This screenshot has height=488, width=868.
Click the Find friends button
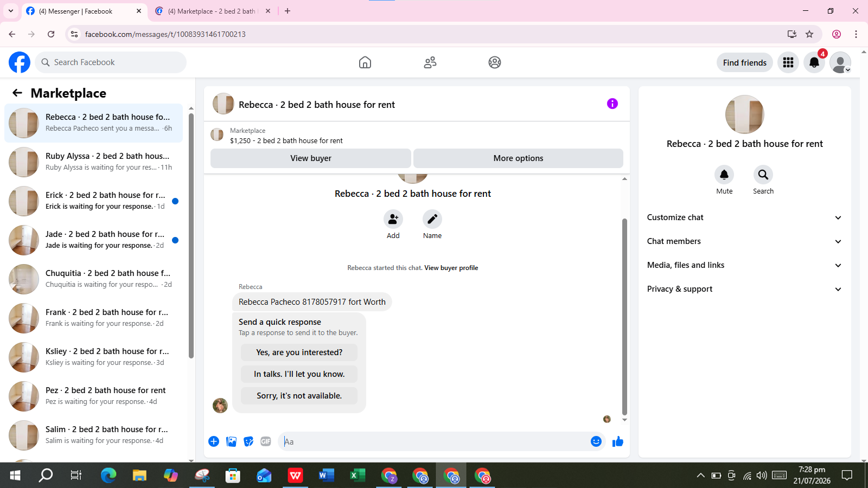pyautogui.click(x=745, y=62)
